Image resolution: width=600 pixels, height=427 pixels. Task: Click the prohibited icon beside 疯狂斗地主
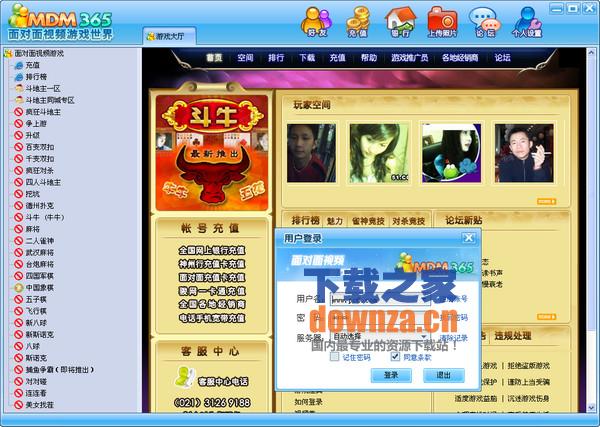point(19,112)
